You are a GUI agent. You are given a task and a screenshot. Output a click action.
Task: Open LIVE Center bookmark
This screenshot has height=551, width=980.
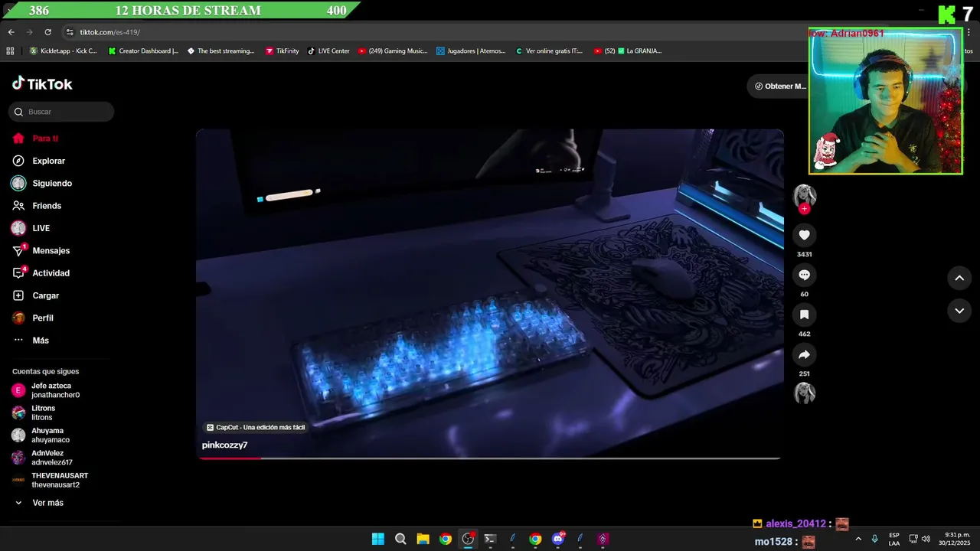coord(328,51)
